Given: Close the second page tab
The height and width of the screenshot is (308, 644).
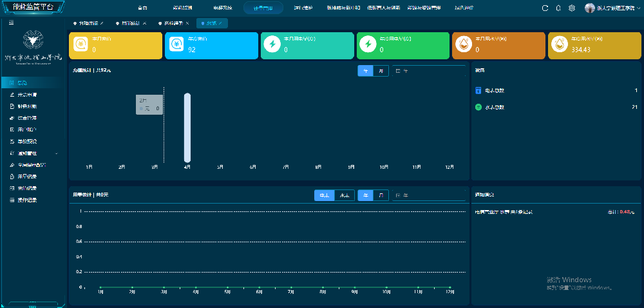Looking at the screenshot, I should click(x=144, y=23).
